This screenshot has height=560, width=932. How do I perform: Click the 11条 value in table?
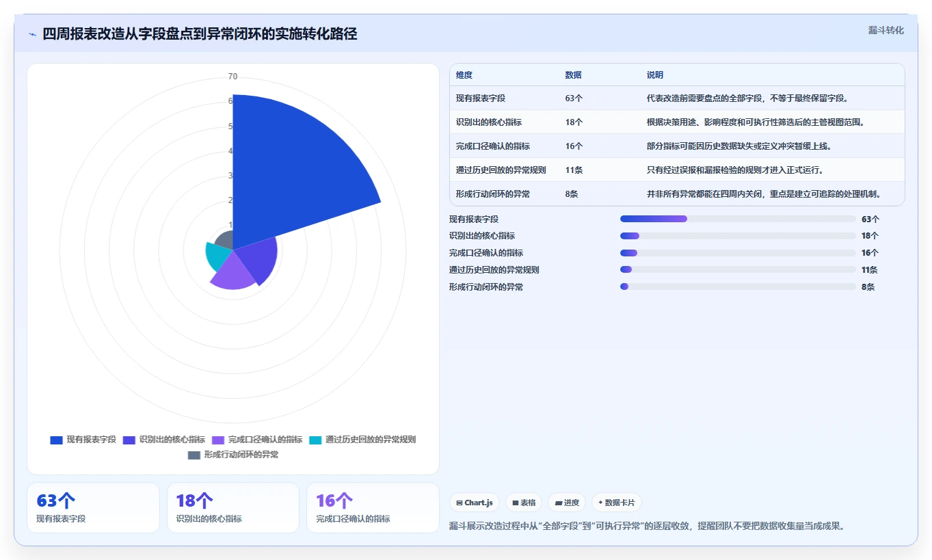point(574,170)
